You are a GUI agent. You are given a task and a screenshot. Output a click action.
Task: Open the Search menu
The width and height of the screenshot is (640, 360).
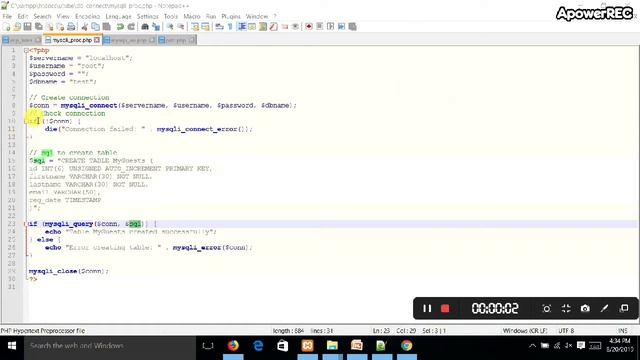coord(42,16)
